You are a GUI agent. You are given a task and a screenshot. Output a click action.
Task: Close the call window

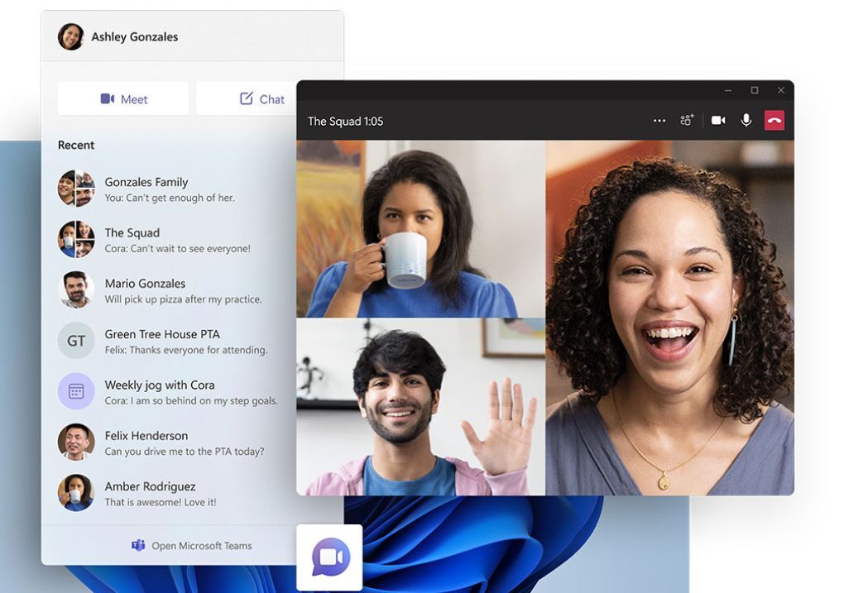(x=780, y=90)
